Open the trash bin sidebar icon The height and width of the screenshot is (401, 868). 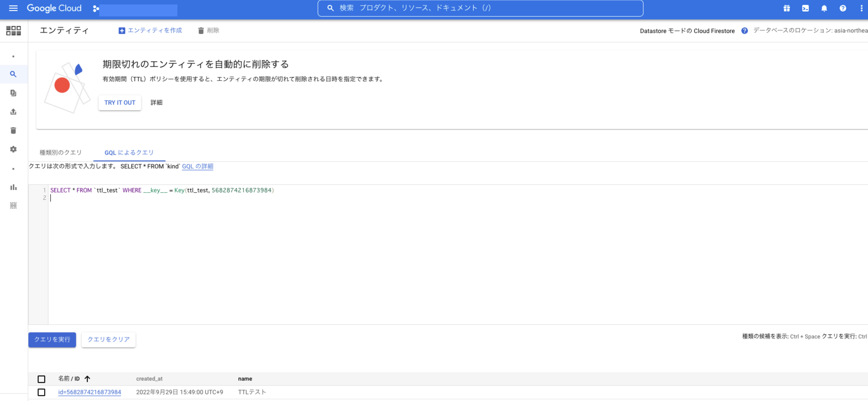(x=13, y=130)
